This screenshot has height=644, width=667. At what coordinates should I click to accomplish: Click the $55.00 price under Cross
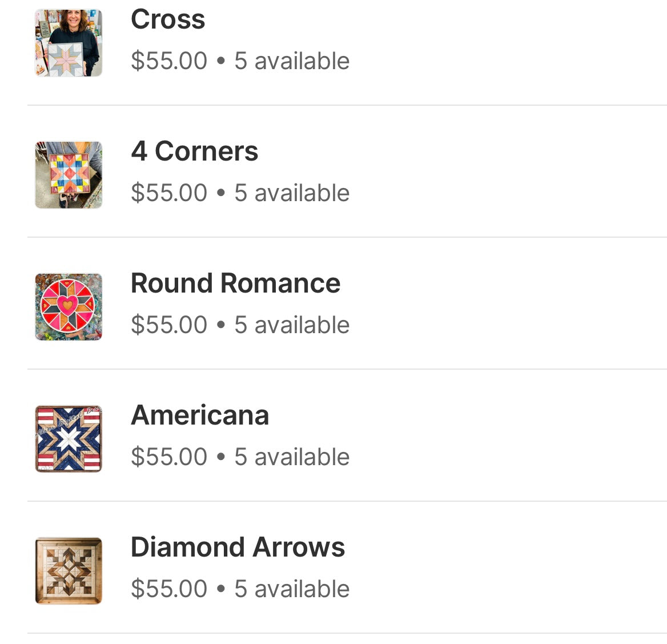169,61
